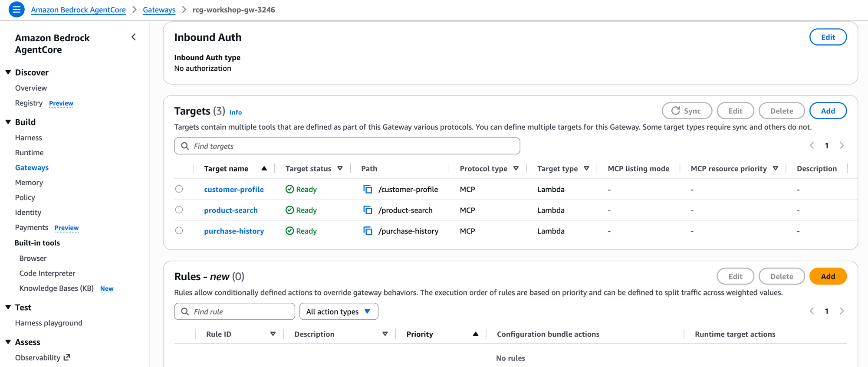This screenshot has width=868, height=367.
Task: Open Registry in the sidebar
Action: [29, 103]
